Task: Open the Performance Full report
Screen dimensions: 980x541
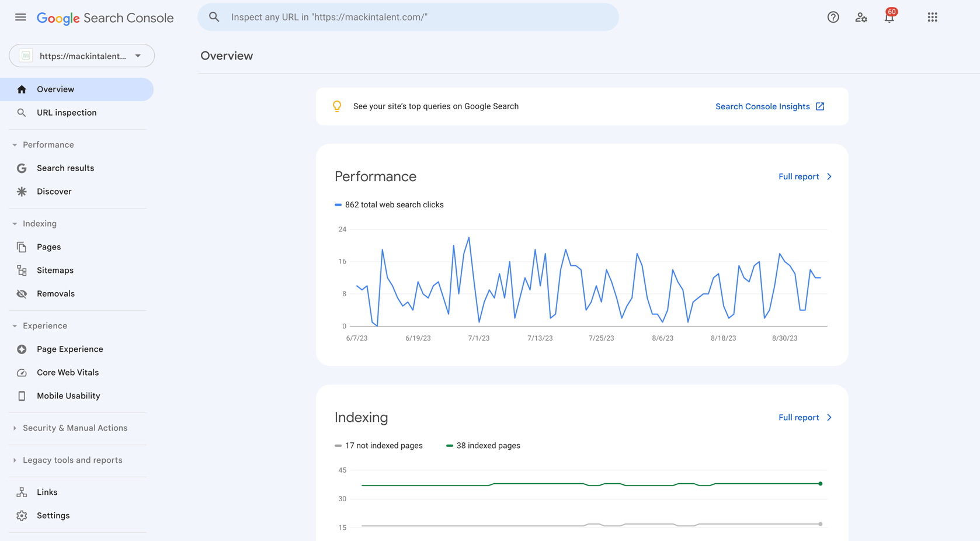Action: (x=804, y=176)
